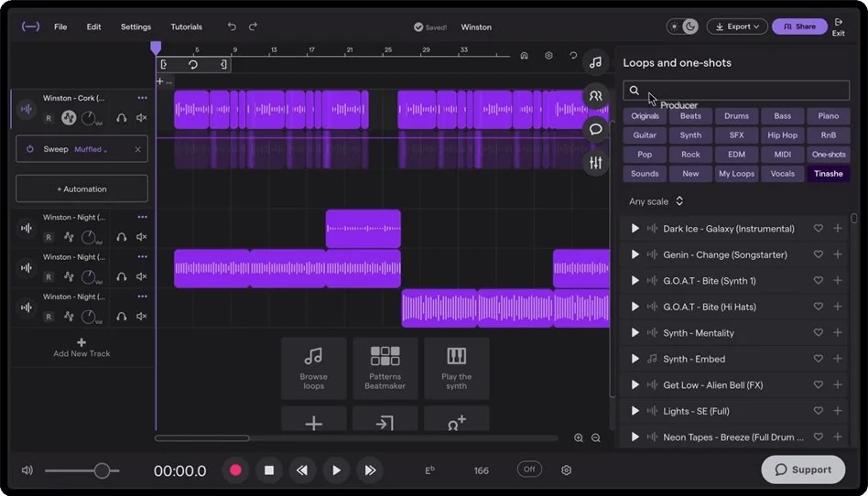The height and width of the screenshot is (496, 868).
Task: Preview play Dark Ice - Galaxy loop
Action: point(635,229)
